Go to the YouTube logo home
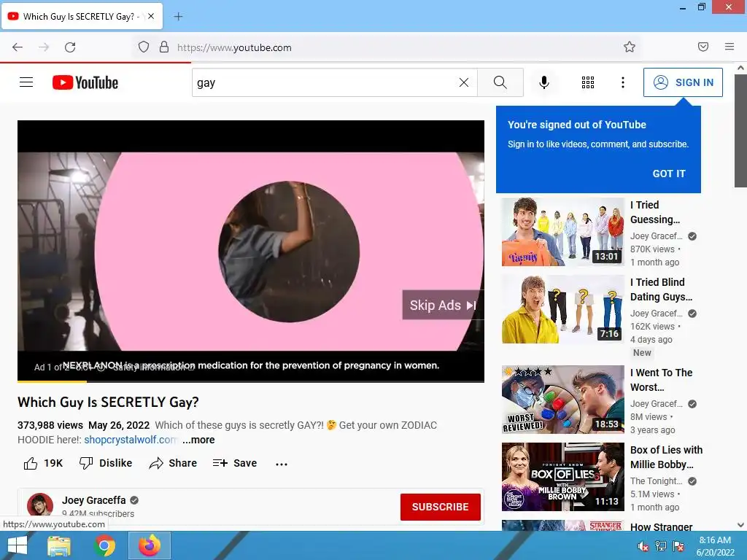Screen dimensions: 747x560 85,82
